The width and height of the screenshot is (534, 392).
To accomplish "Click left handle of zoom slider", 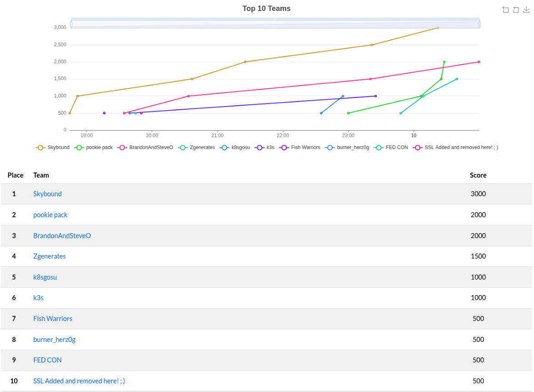I will [x=71, y=24].
